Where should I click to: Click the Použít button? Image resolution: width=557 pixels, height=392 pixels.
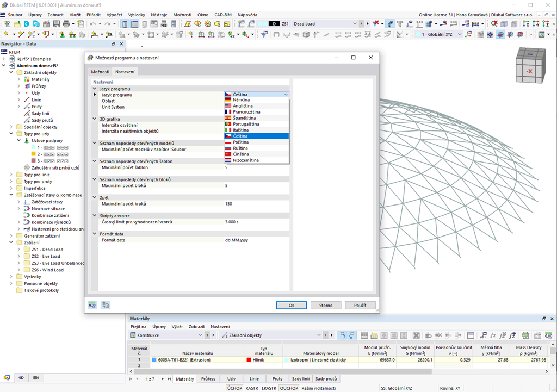(360, 305)
